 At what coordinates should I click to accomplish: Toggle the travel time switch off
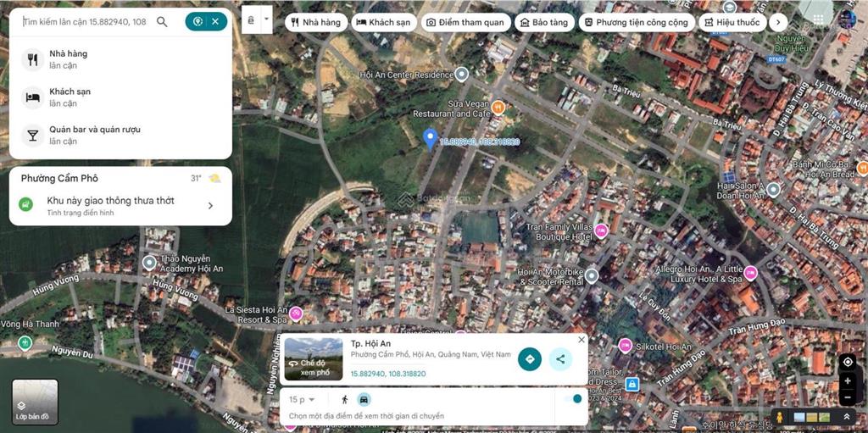[573, 399]
